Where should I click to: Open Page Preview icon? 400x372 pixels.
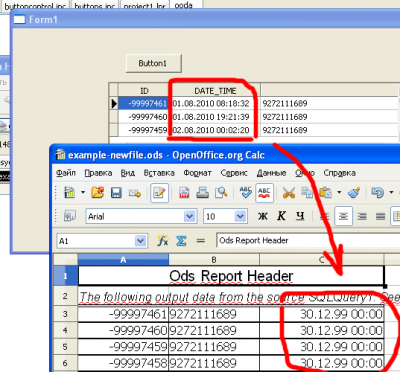[221, 193]
